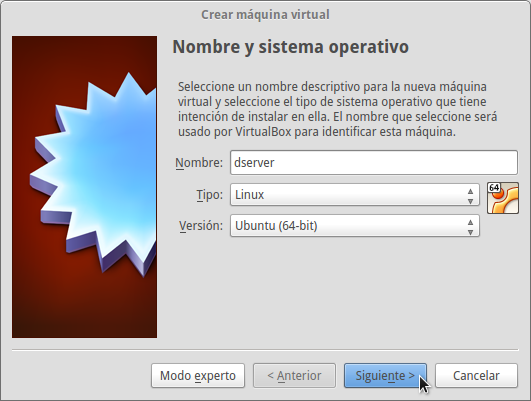Viewport: 531px width, 401px height.
Task: Open the Tipo dropdown showing Linux
Action: tap(355, 195)
